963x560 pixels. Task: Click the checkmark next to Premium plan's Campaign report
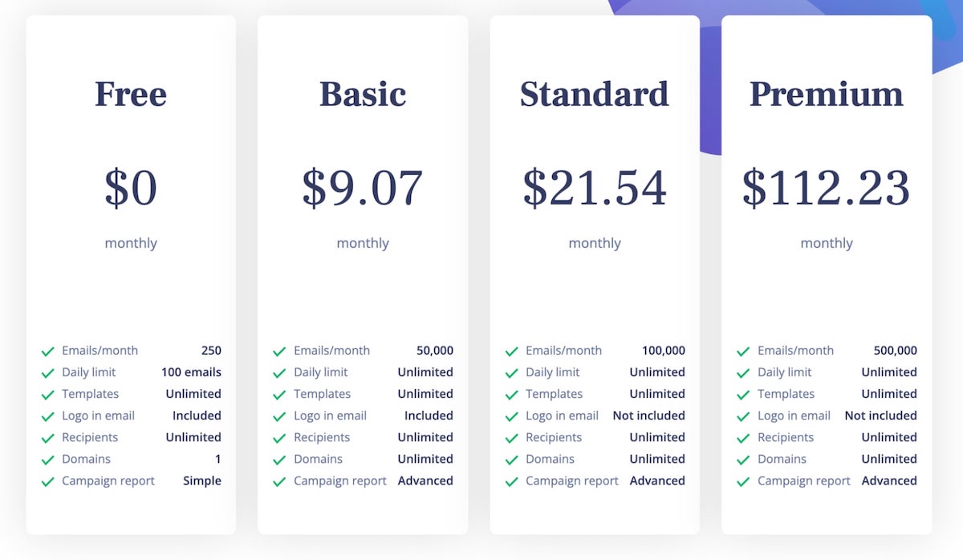pyautogui.click(x=743, y=481)
